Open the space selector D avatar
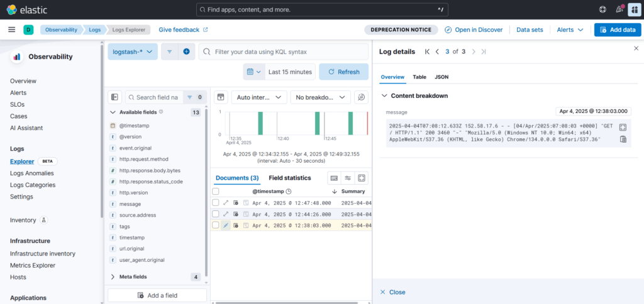 (28, 30)
